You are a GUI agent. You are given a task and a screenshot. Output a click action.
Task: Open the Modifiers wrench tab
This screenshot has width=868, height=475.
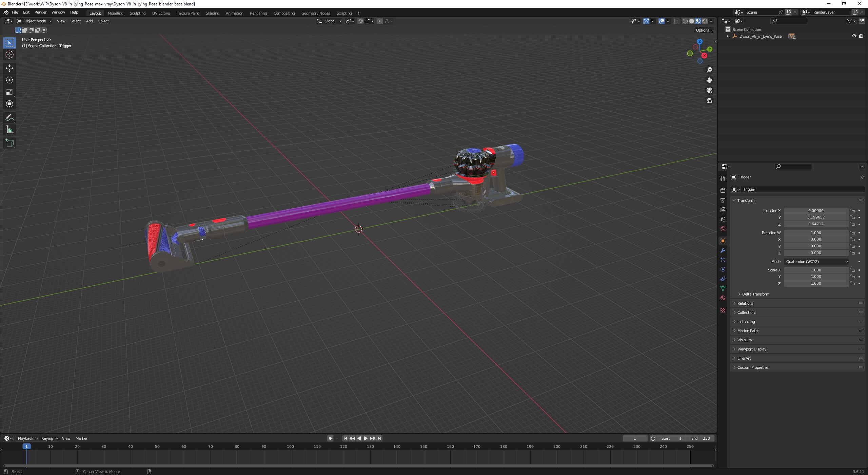click(x=723, y=250)
